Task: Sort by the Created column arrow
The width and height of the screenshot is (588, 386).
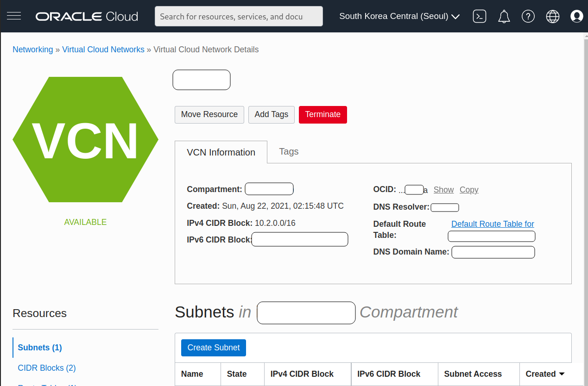Action: pos(562,374)
